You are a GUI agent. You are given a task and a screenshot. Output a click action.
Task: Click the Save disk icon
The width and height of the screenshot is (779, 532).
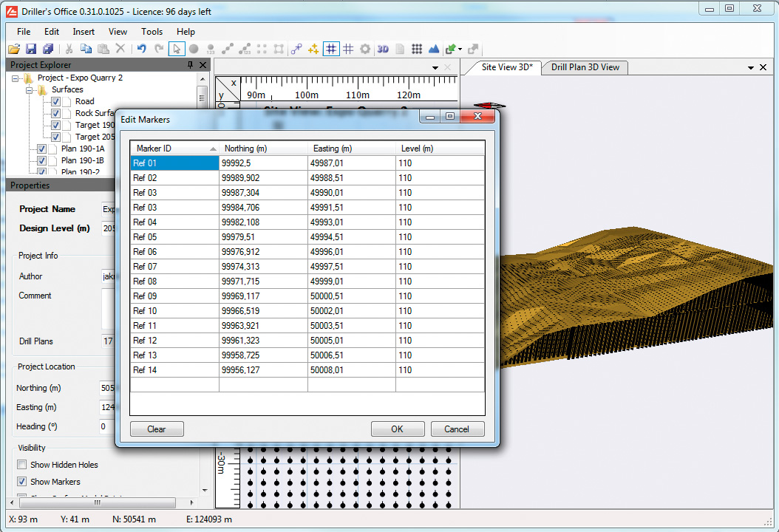coord(31,49)
